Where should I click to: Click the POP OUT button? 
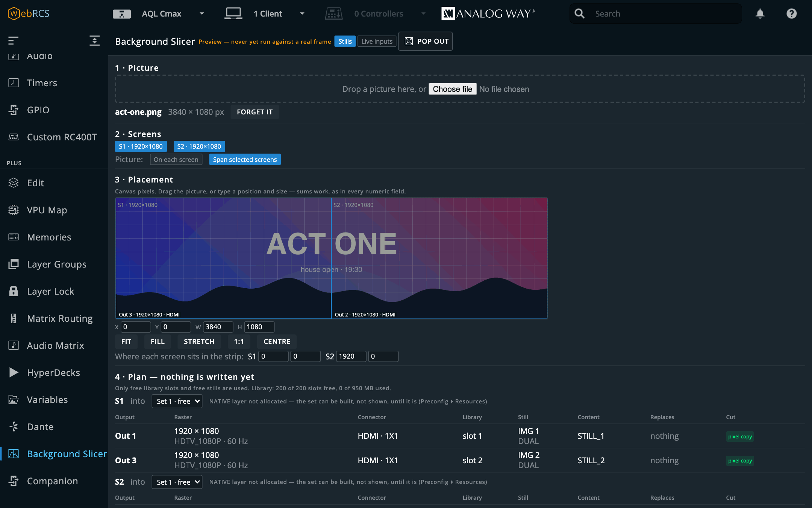[426, 41]
